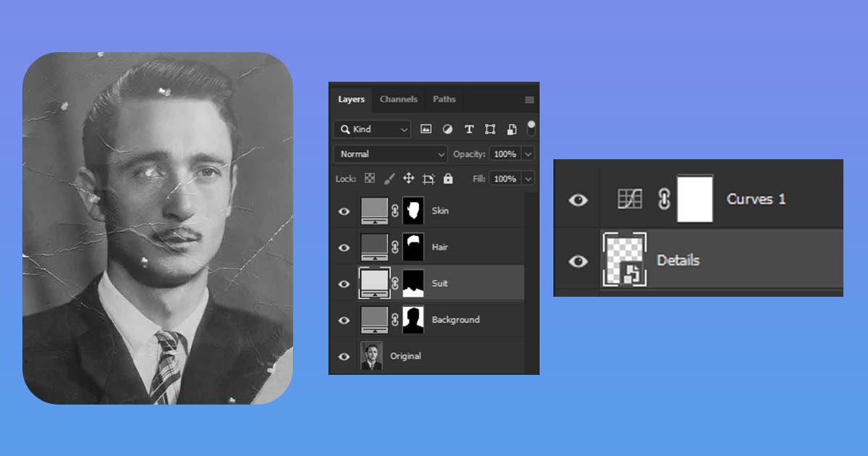The image size is (868, 456).
Task: Filter by adjustment layers icon
Action: coord(448,130)
